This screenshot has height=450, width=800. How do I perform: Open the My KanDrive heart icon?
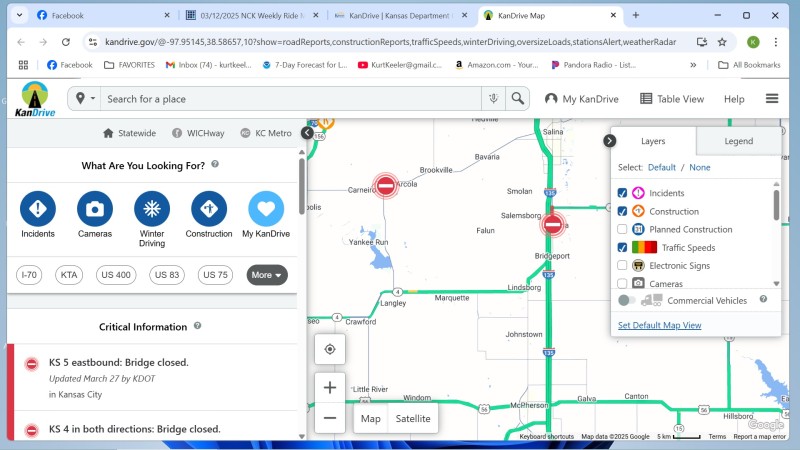(266, 209)
